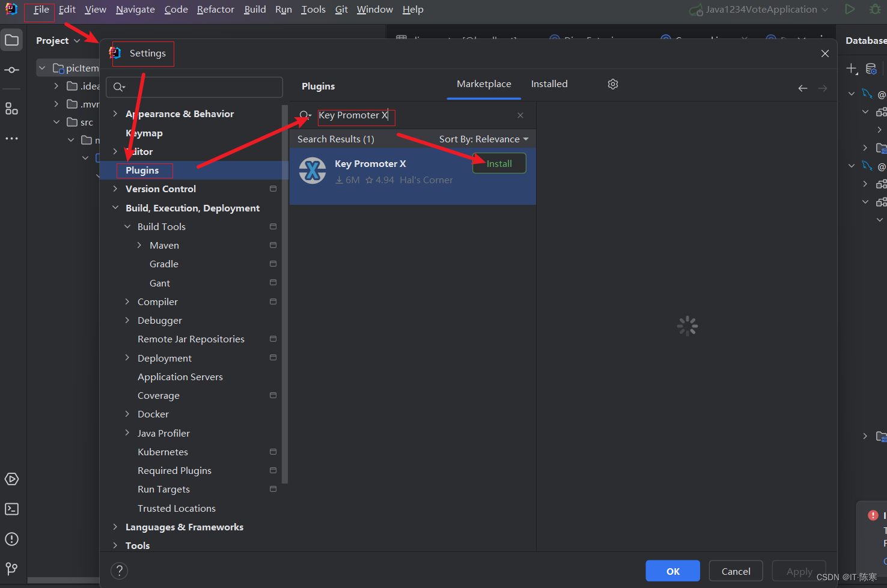Open the Sort By Relevance dropdown
The height and width of the screenshot is (588, 887).
pyautogui.click(x=484, y=139)
